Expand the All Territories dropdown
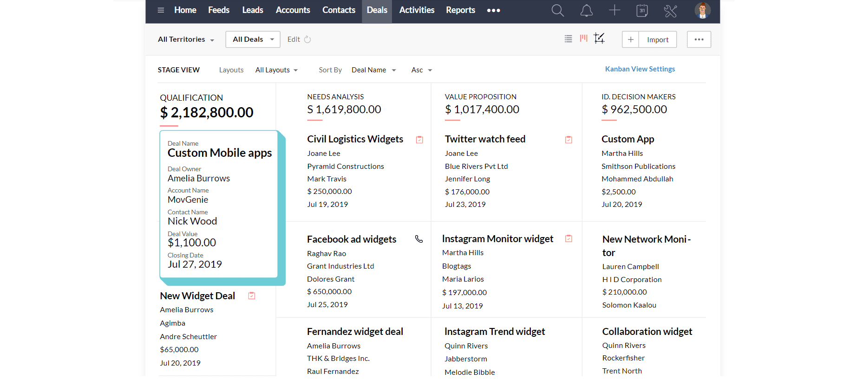868x379 pixels. pyautogui.click(x=186, y=39)
